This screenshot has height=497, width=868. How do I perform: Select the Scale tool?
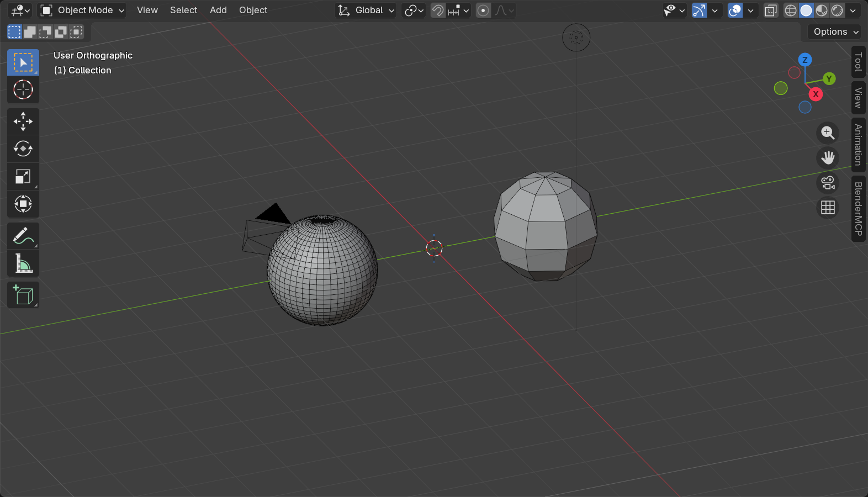pos(23,177)
